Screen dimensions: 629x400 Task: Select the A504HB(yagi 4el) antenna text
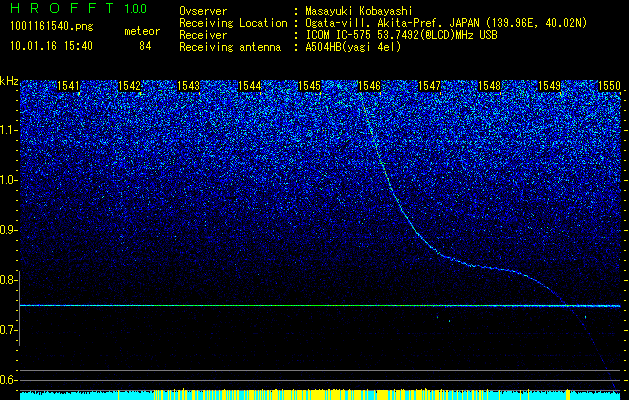353,47
